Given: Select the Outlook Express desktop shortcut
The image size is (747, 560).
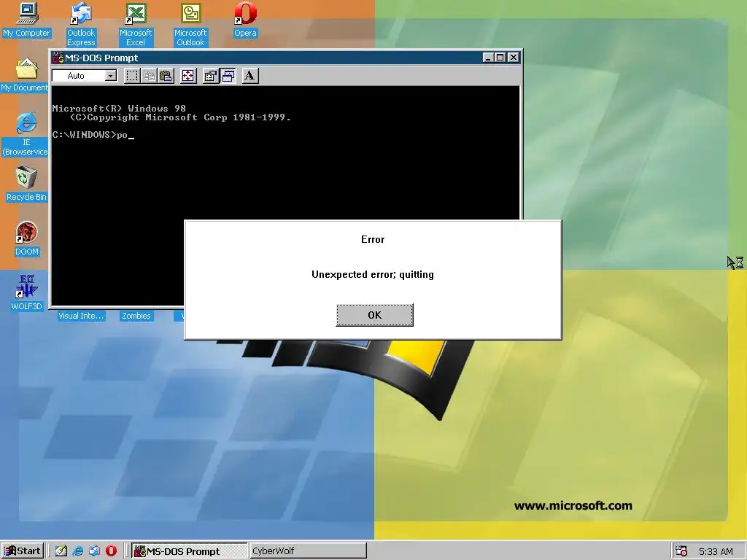Looking at the screenshot, I should tap(81, 24).
